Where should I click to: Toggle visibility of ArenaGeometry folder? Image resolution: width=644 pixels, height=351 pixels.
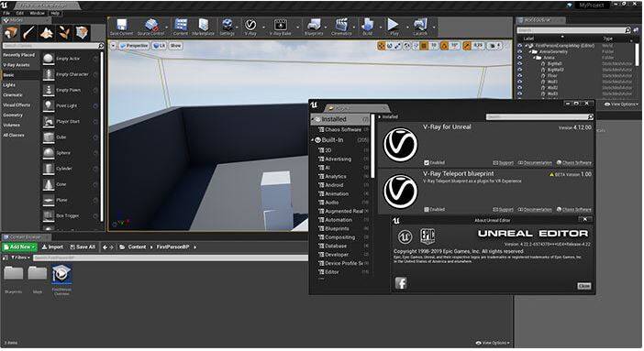520,51
